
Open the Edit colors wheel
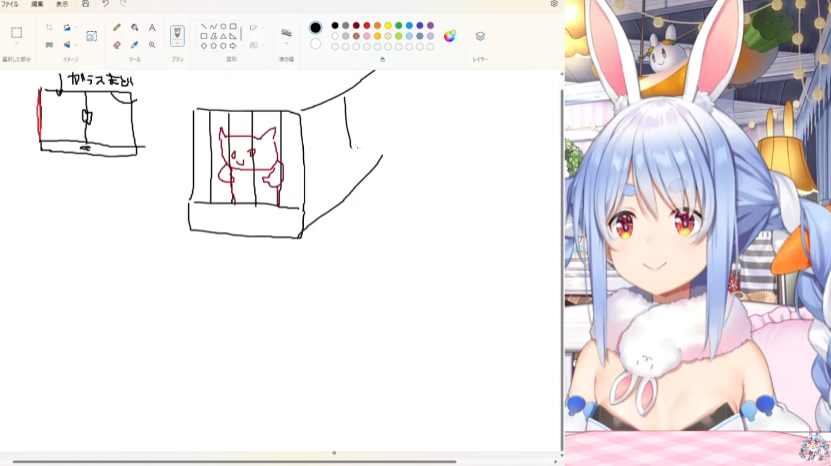click(x=449, y=36)
